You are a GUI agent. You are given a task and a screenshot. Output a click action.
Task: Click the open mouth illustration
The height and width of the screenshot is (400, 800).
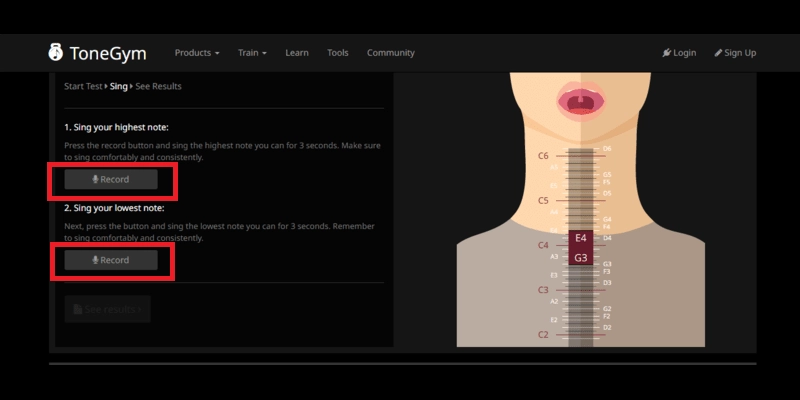point(580,101)
